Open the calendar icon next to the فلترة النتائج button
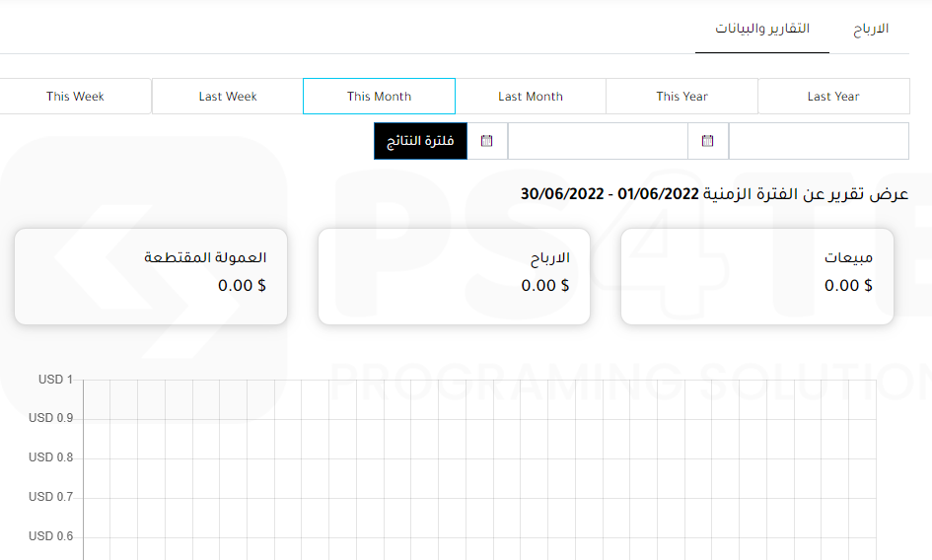The width and height of the screenshot is (932, 560). click(x=486, y=141)
